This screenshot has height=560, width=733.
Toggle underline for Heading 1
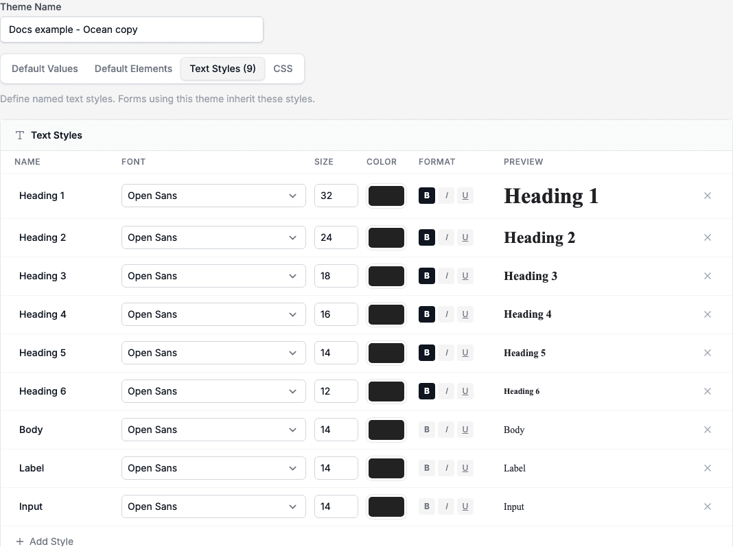(465, 196)
